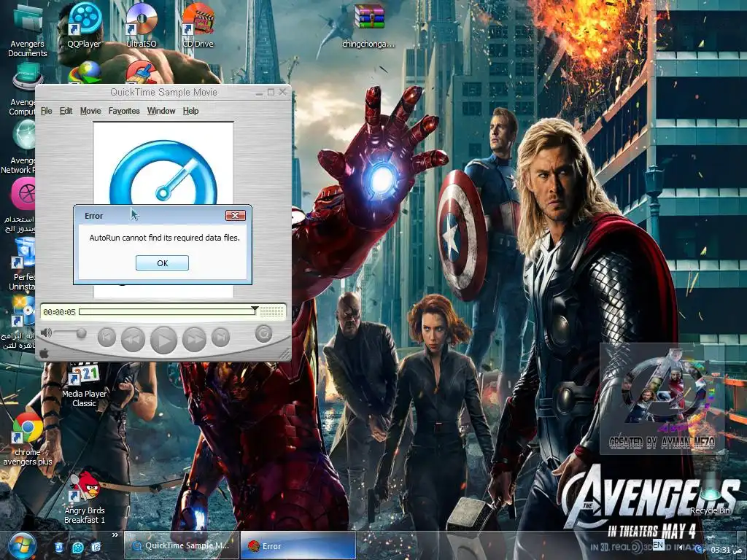This screenshot has height=560, width=747.
Task: Show hidden tray icons arrow
Action: coord(681,547)
